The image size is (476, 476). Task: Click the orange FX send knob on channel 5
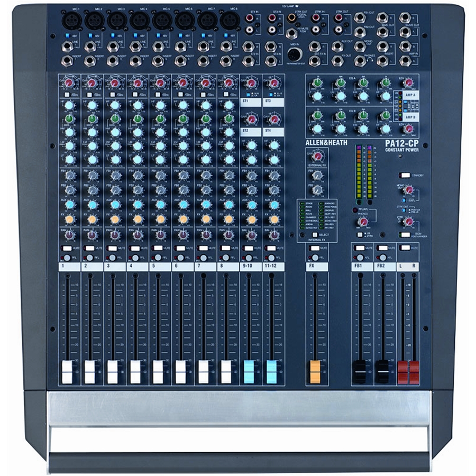(160, 219)
